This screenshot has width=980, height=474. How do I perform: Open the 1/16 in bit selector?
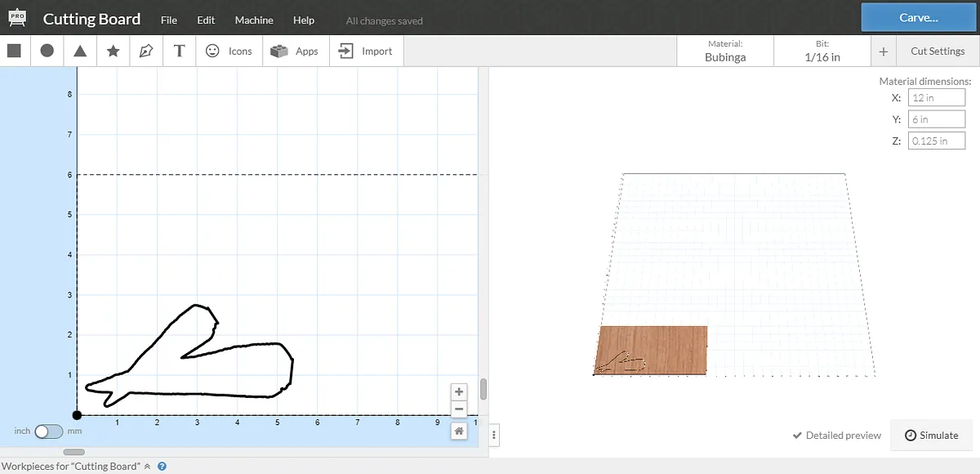coord(822,51)
